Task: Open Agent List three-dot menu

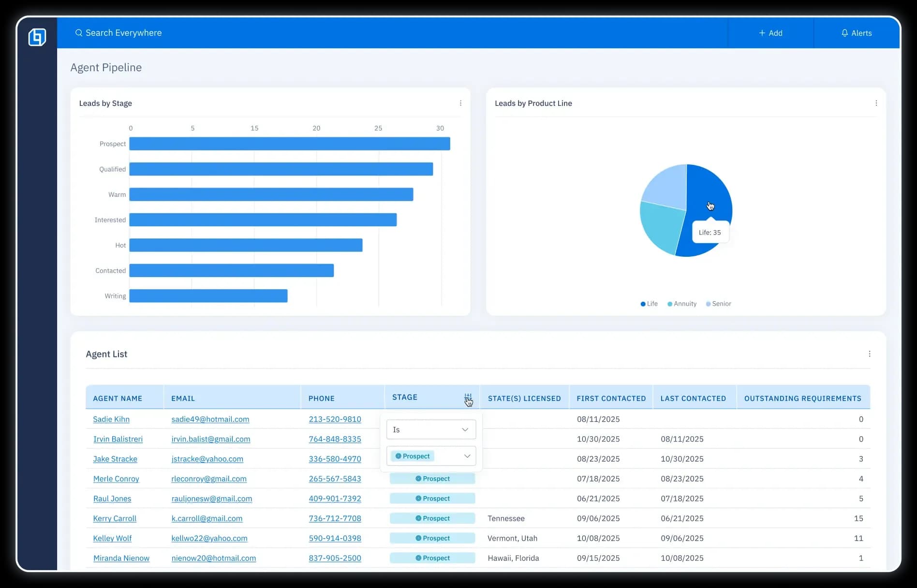Action: (869, 354)
